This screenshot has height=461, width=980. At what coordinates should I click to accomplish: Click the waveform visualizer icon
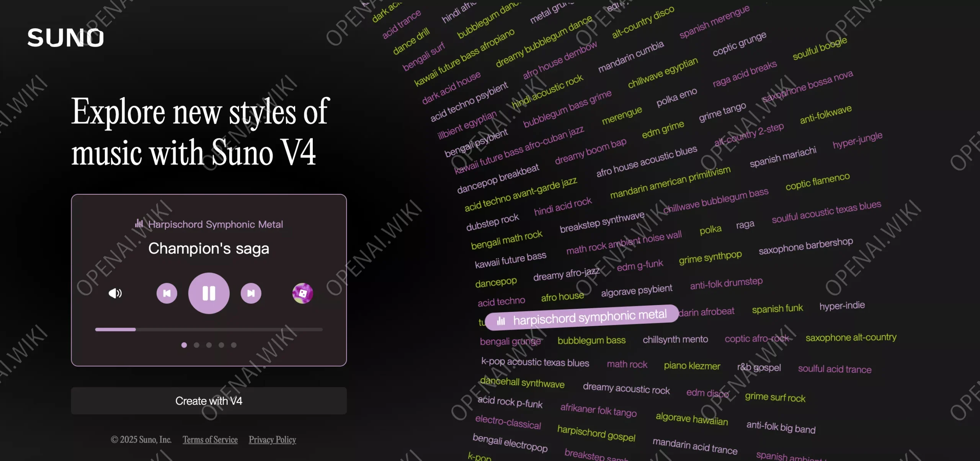pos(139,224)
